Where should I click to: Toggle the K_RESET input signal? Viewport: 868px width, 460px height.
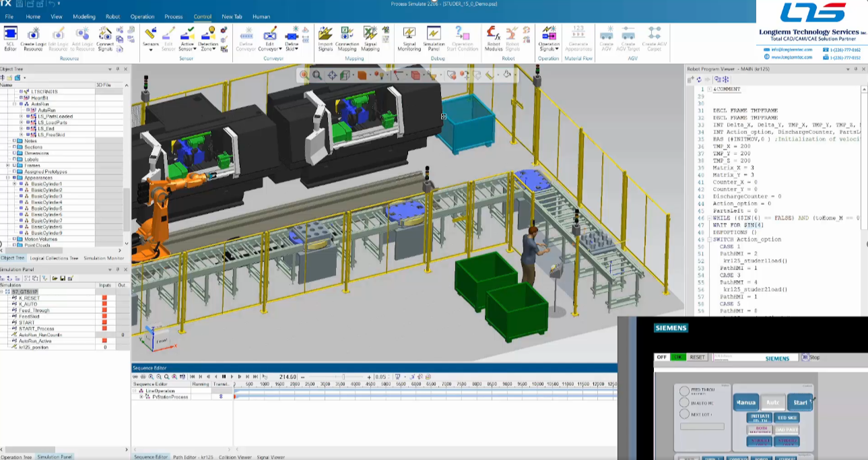104,298
